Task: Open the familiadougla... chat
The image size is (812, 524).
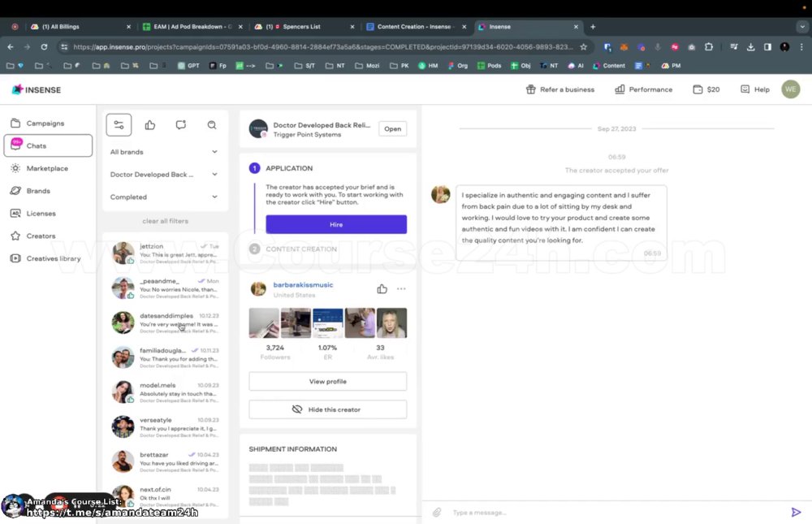Action: 166,357
